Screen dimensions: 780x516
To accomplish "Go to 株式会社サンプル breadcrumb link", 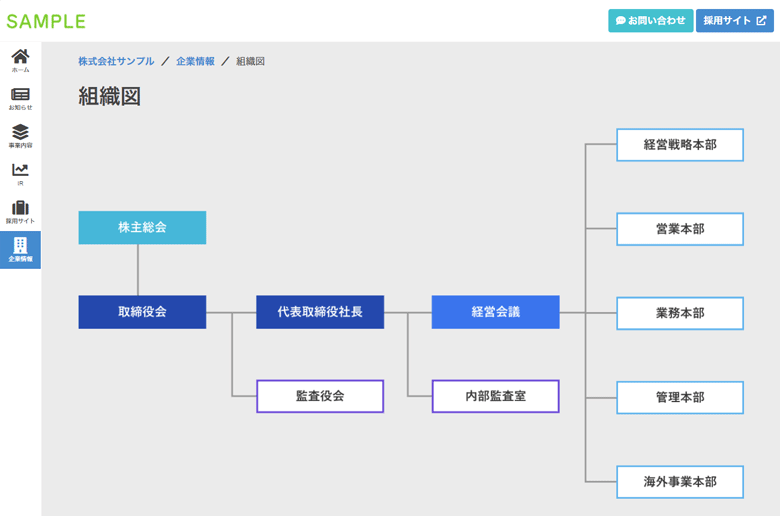I will [x=116, y=62].
